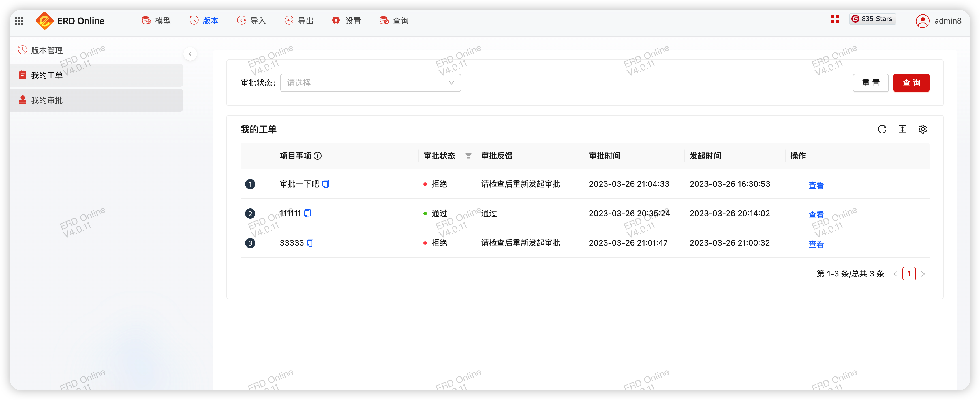980x400 pixels.
Task: Change table density setting icon
Action: pyautogui.click(x=902, y=129)
